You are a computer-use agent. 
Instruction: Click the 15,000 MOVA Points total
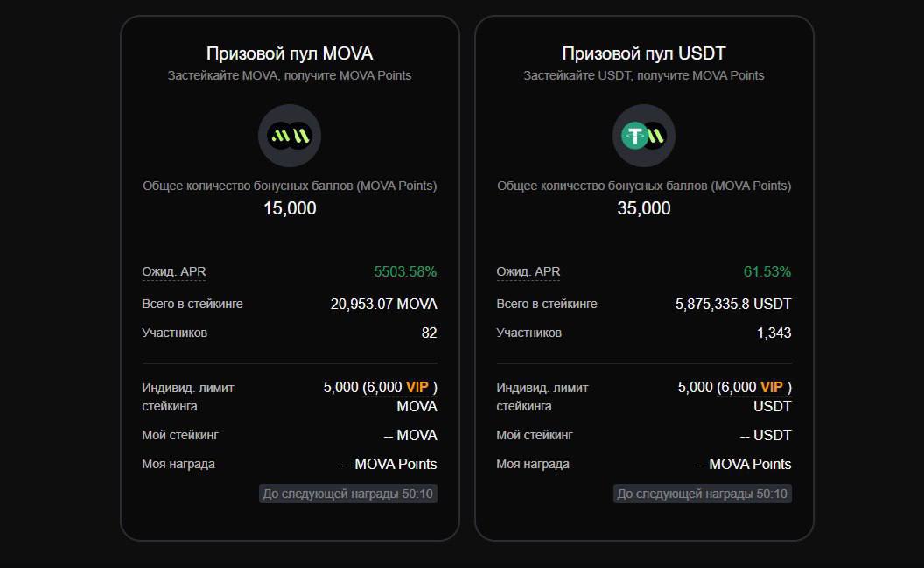[x=290, y=208]
